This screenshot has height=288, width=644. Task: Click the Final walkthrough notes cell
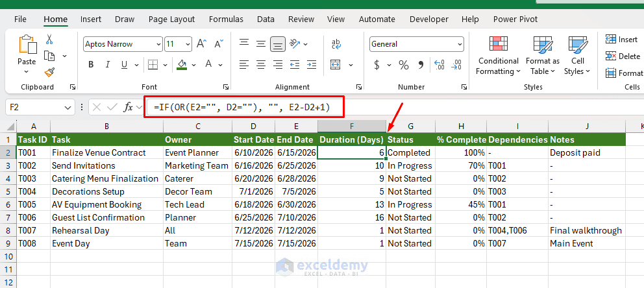coord(587,230)
